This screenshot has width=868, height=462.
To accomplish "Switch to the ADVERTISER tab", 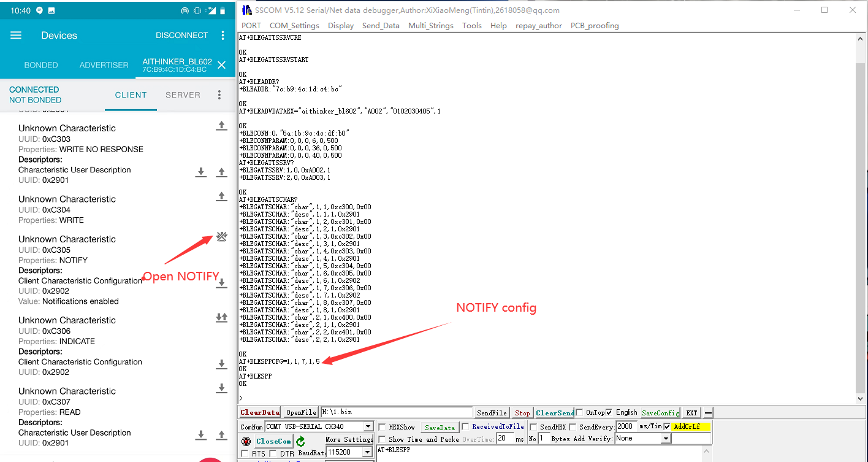I will 104,65.
